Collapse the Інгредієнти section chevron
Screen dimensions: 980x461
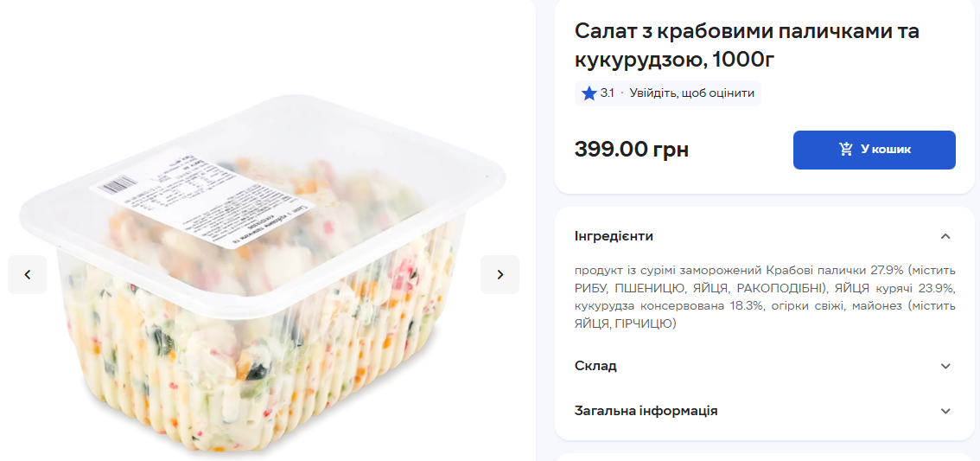tap(945, 236)
